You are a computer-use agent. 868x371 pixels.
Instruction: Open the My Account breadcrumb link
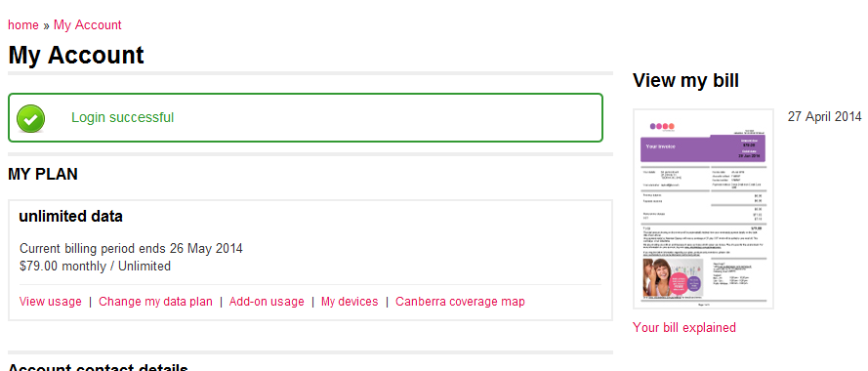point(88,25)
